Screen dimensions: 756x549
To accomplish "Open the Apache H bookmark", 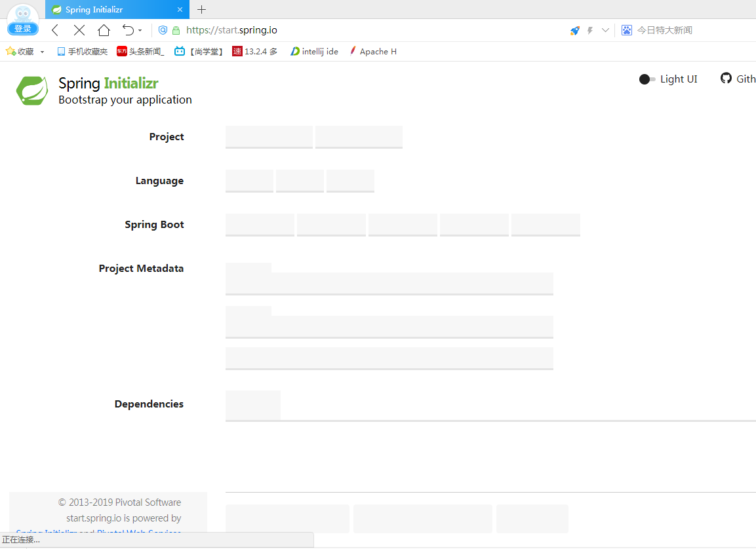I will [x=373, y=52].
